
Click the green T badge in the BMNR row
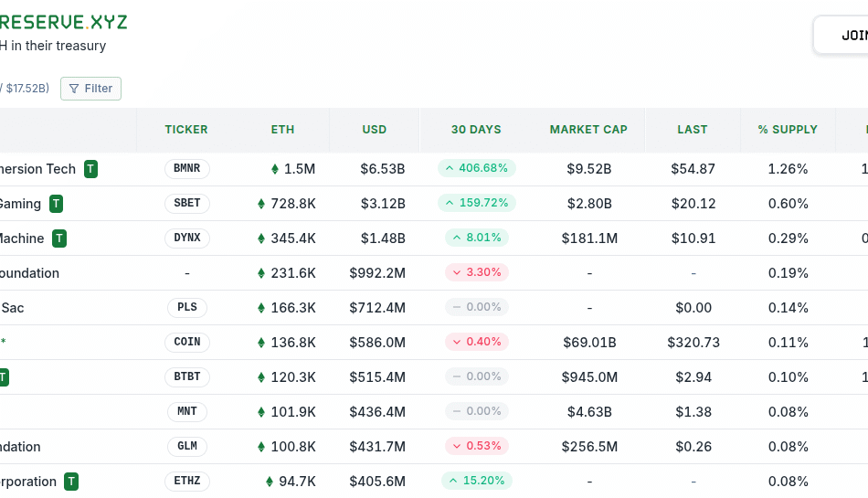[x=90, y=169]
